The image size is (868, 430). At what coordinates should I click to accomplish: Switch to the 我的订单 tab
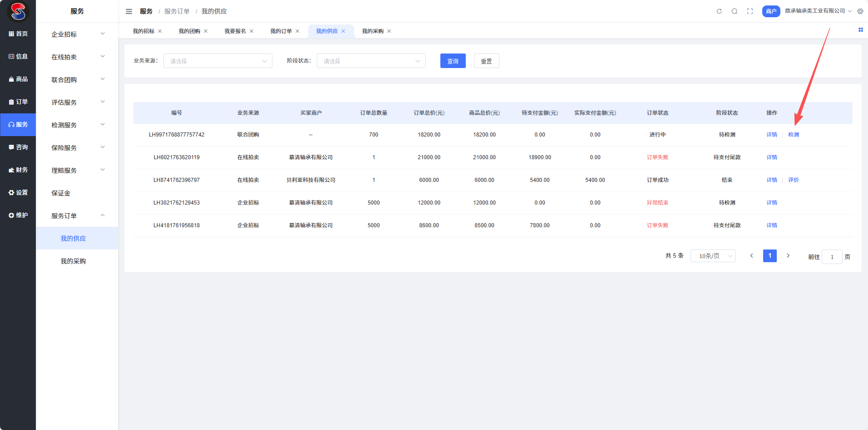[x=281, y=31]
